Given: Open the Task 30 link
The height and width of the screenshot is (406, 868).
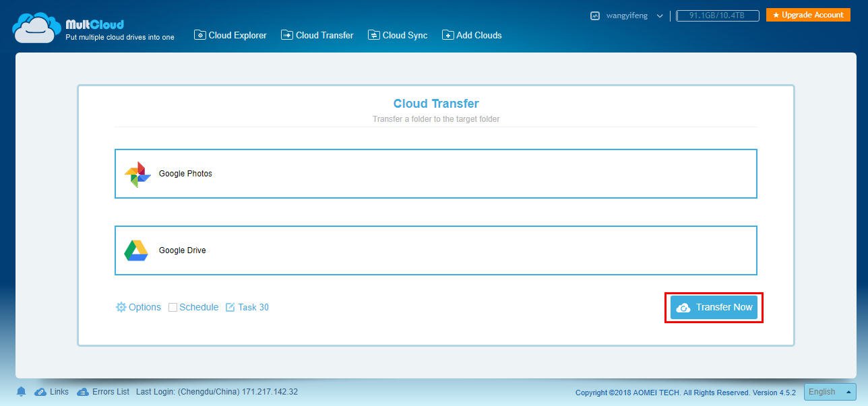Looking at the screenshot, I should 253,307.
